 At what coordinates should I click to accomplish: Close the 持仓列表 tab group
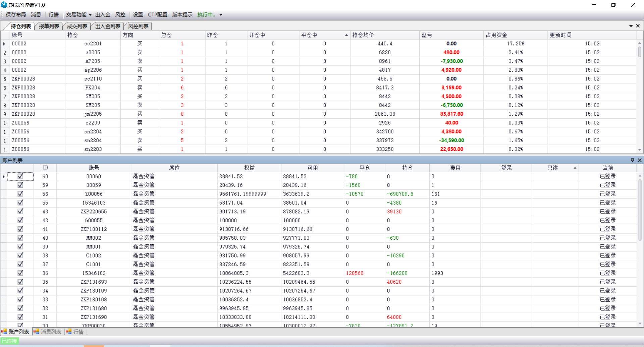[x=638, y=26]
